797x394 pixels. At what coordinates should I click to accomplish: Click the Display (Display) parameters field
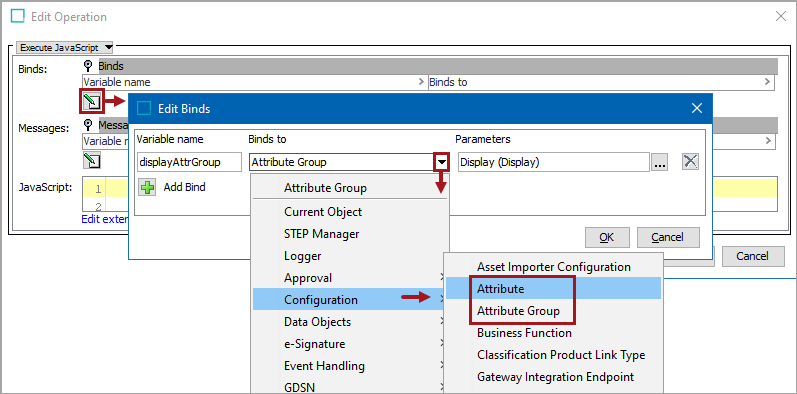tap(554, 162)
